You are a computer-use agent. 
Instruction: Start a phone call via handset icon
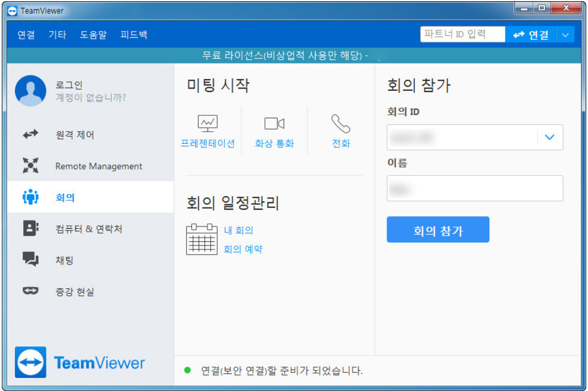pyautogui.click(x=341, y=124)
